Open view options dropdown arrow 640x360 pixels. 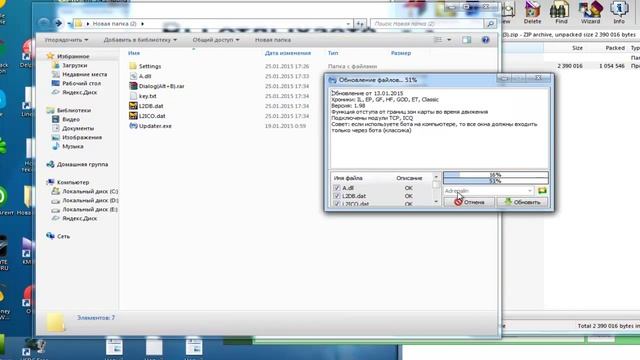[449, 40]
